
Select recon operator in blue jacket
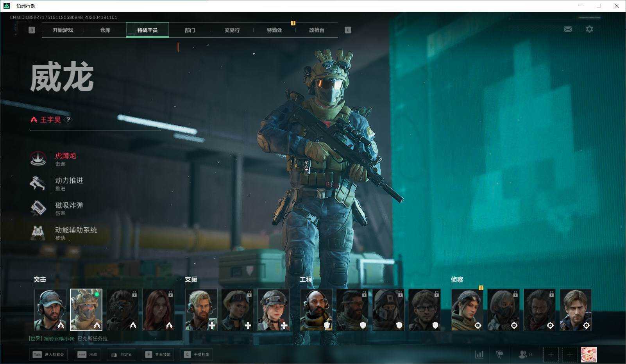pos(576,310)
